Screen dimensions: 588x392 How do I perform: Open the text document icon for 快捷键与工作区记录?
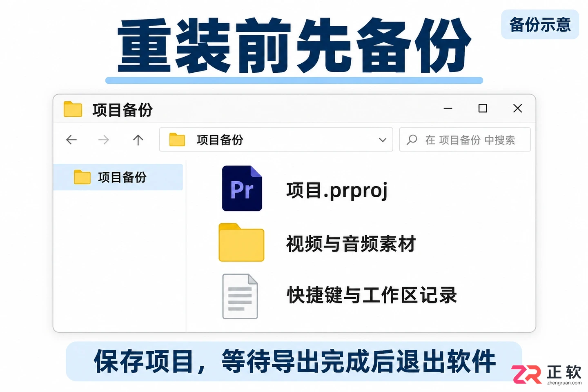(x=240, y=296)
